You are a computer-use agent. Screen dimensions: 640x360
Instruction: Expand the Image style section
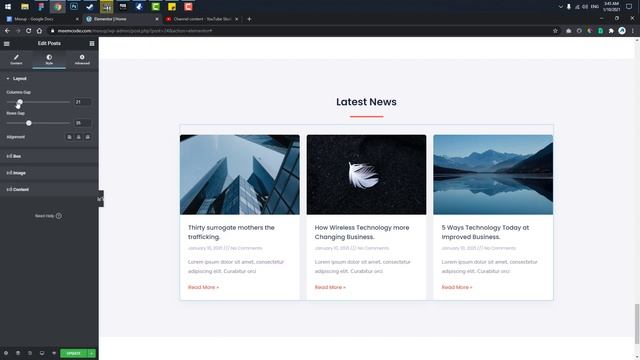pos(49,173)
